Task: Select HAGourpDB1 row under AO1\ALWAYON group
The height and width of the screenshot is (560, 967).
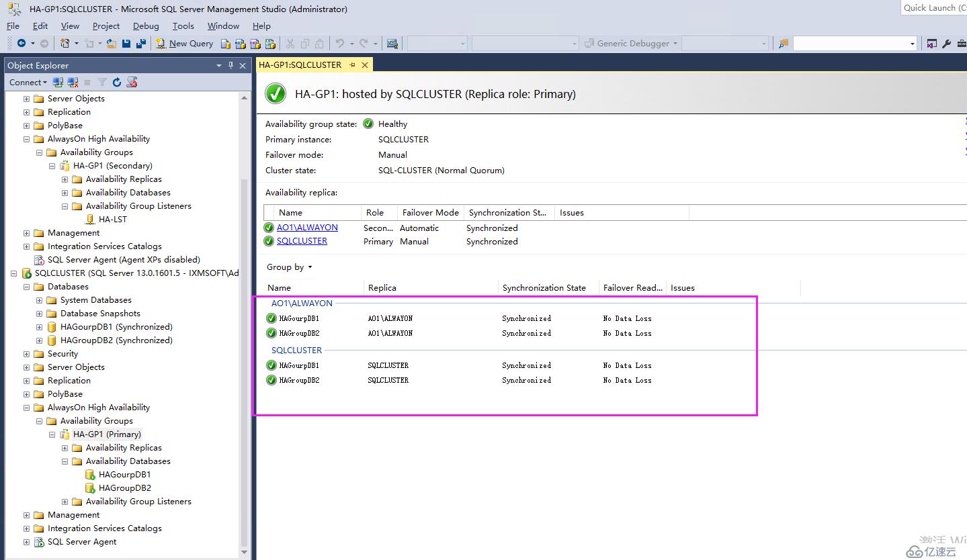Action: pos(511,318)
